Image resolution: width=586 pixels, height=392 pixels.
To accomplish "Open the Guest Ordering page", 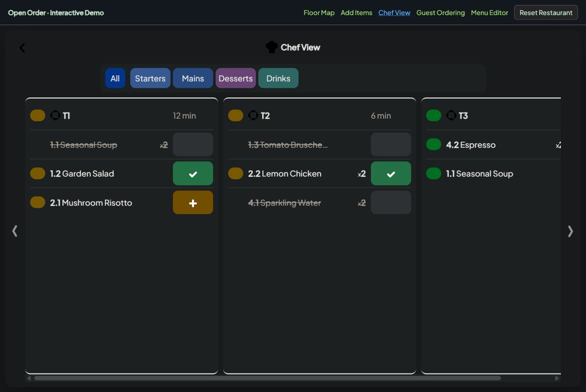I will coord(441,13).
